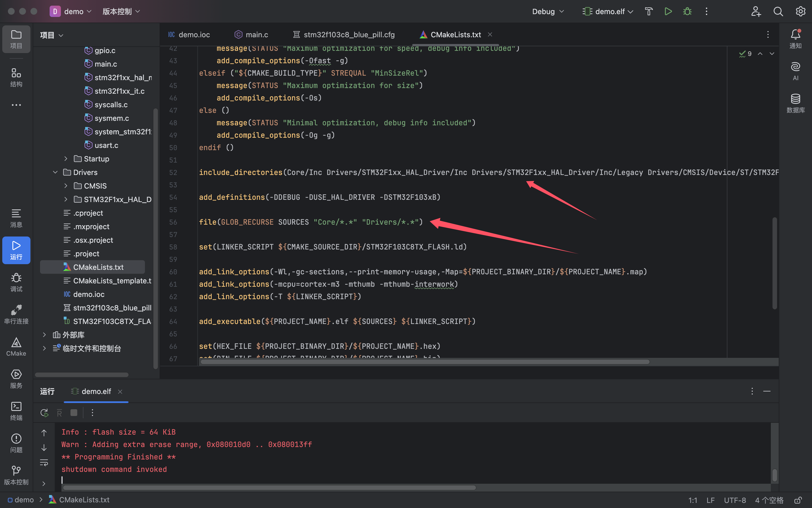Viewport: 812px width, 508px height.
Task: Minimize the run tool window
Action: [x=767, y=391]
